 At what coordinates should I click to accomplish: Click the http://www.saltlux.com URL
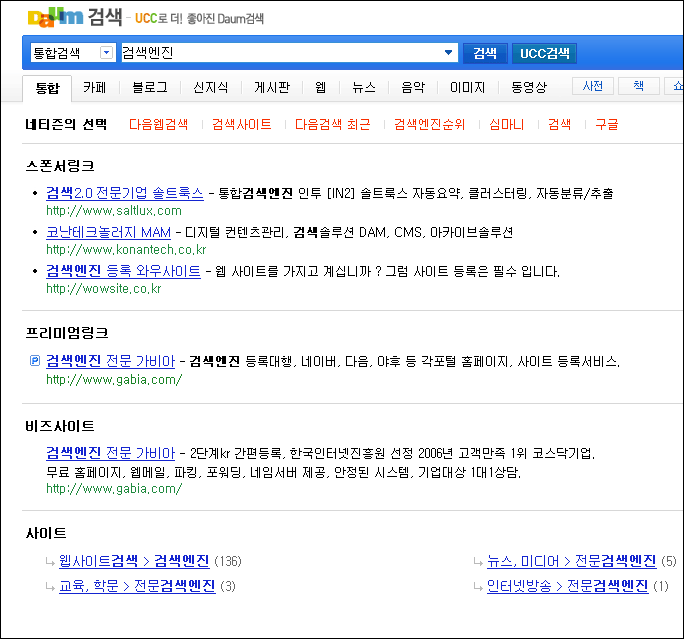pos(114,211)
